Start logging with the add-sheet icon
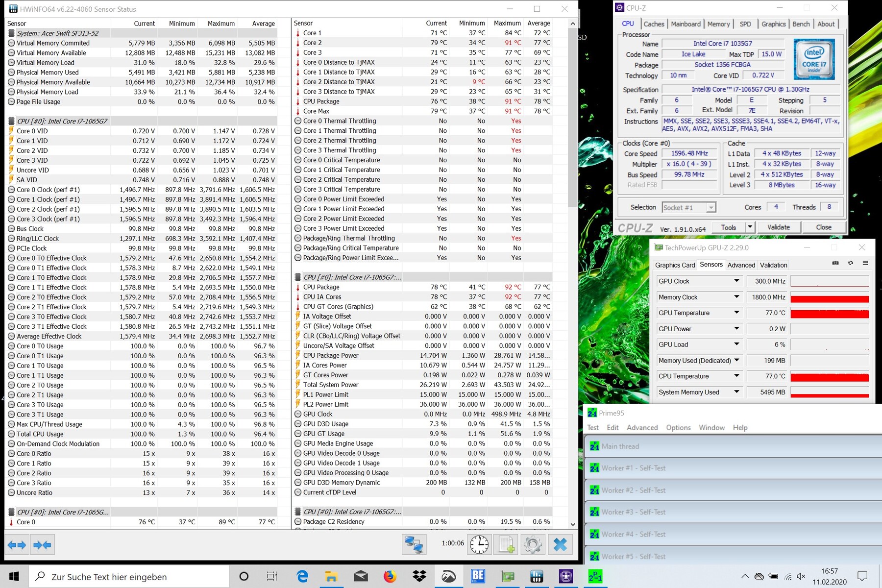Image resolution: width=882 pixels, height=588 pixels. click(x=506, y=544)
